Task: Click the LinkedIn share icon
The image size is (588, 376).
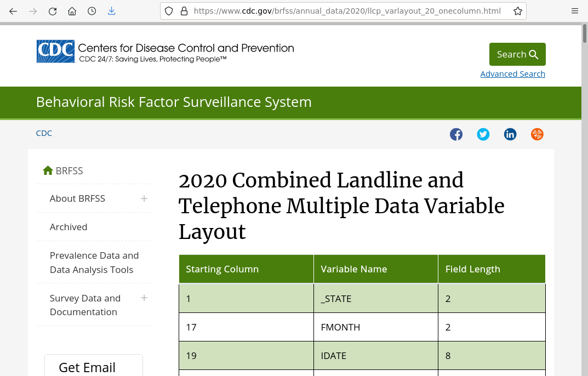Action: [x=510, y=134]
